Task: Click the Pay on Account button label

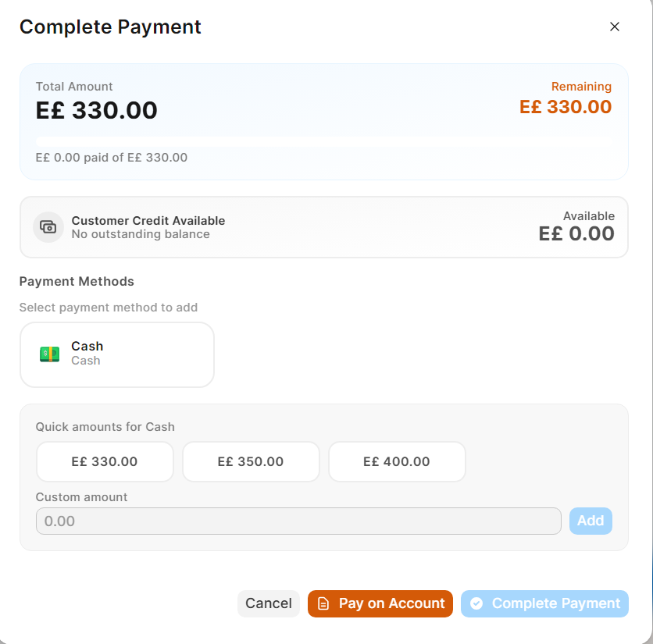Action: (x=391, y=603)
